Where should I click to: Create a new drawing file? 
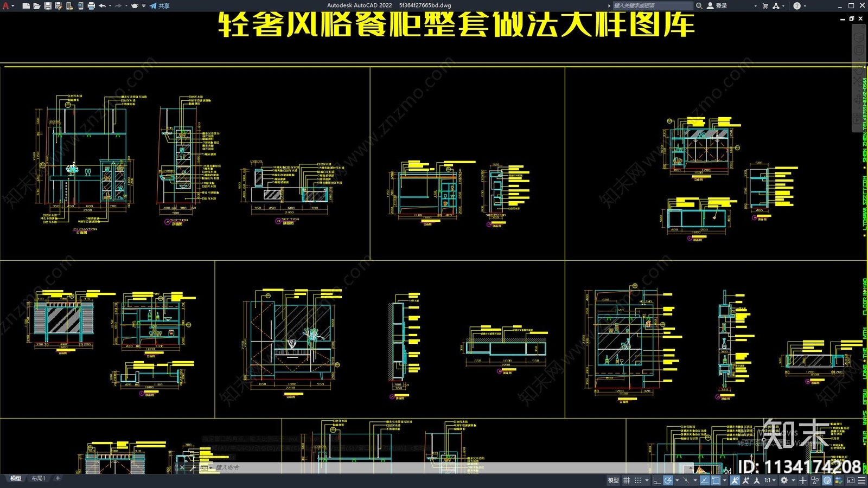[25, 5]
